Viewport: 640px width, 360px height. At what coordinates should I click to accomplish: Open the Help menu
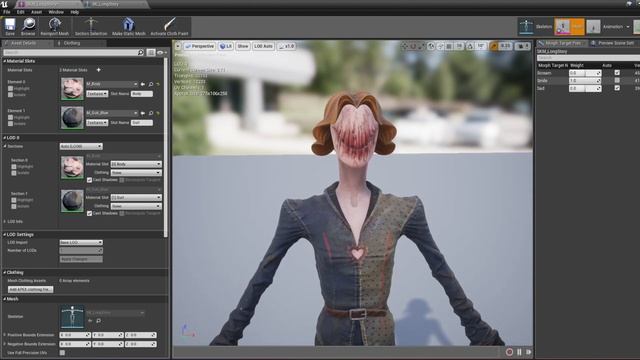(75, 12)
